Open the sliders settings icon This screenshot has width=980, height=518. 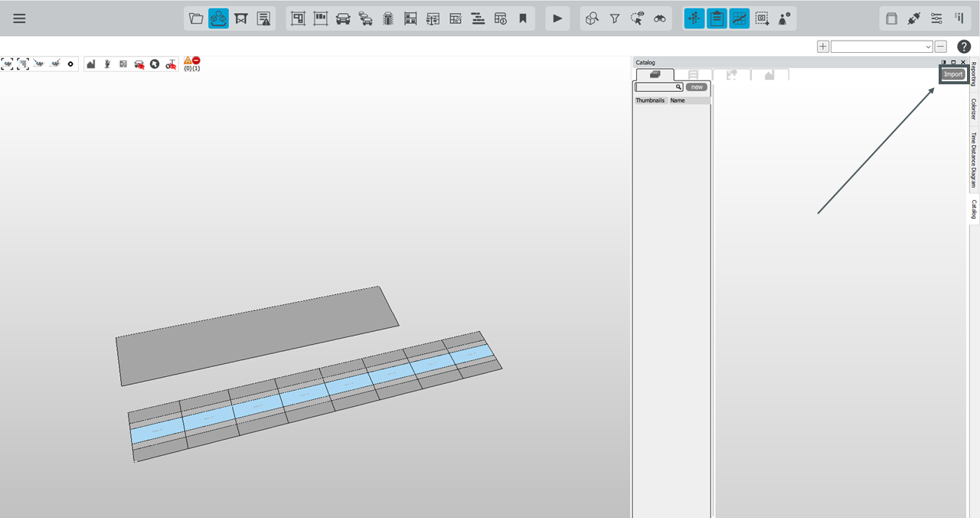click(x=936, y=18)
